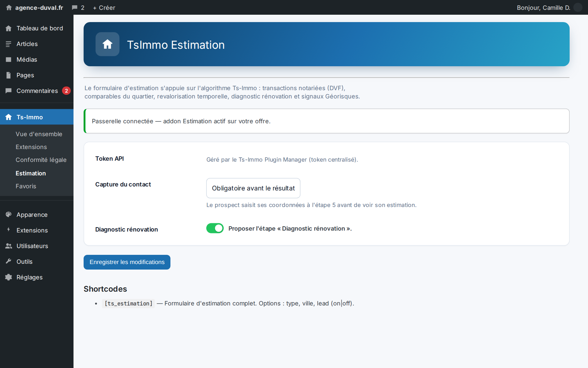
Task: Toggle the Diagnostic rénovation switch
Action: tap(215, 228)
